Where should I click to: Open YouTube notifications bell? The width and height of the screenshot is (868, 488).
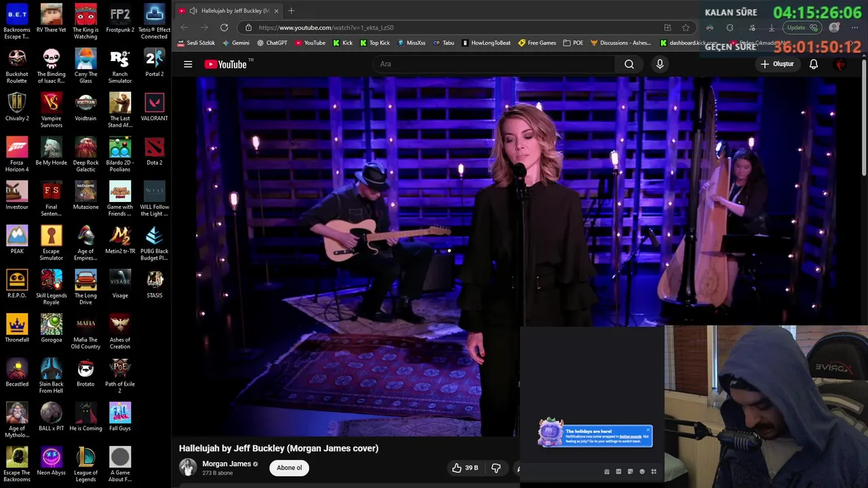tap(814, 64)
